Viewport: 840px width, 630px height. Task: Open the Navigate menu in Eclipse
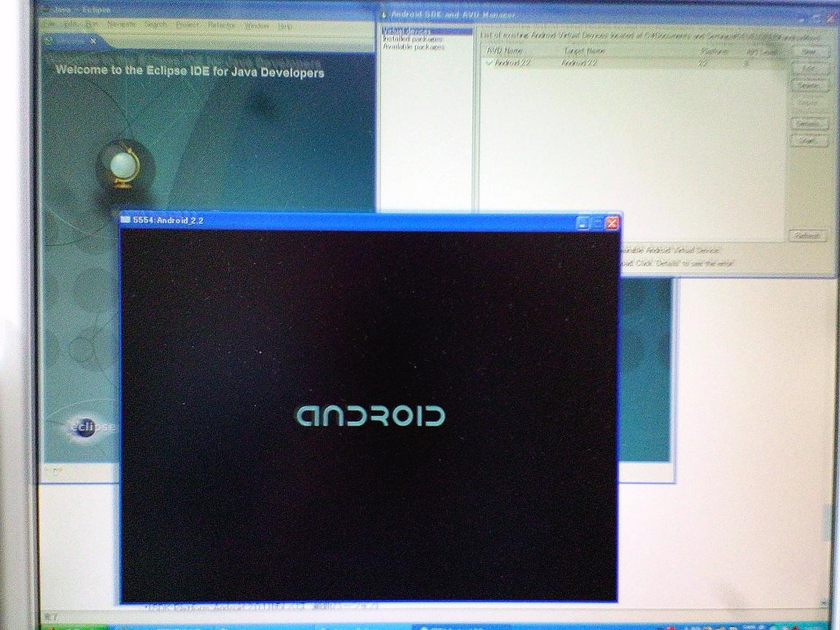coord(121,25)
